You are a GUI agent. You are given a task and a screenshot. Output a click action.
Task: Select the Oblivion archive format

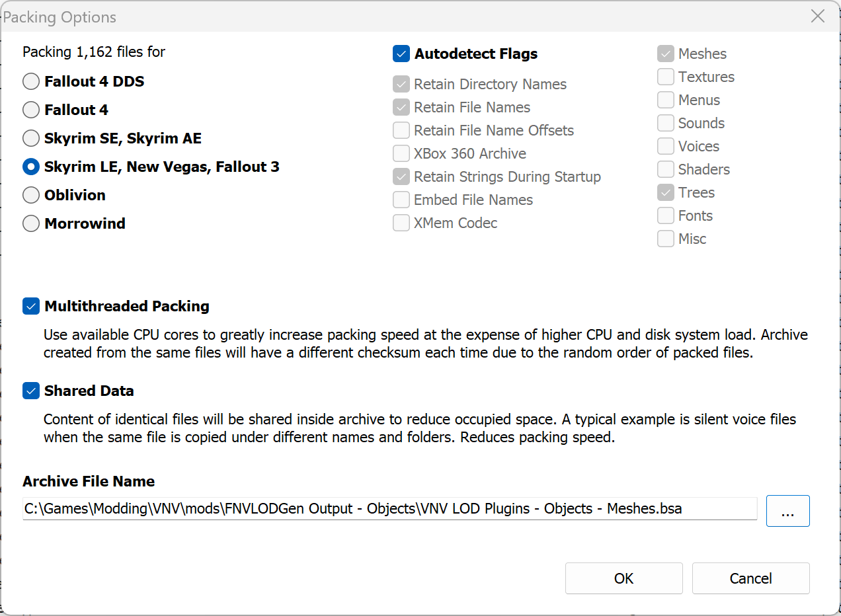31,195
